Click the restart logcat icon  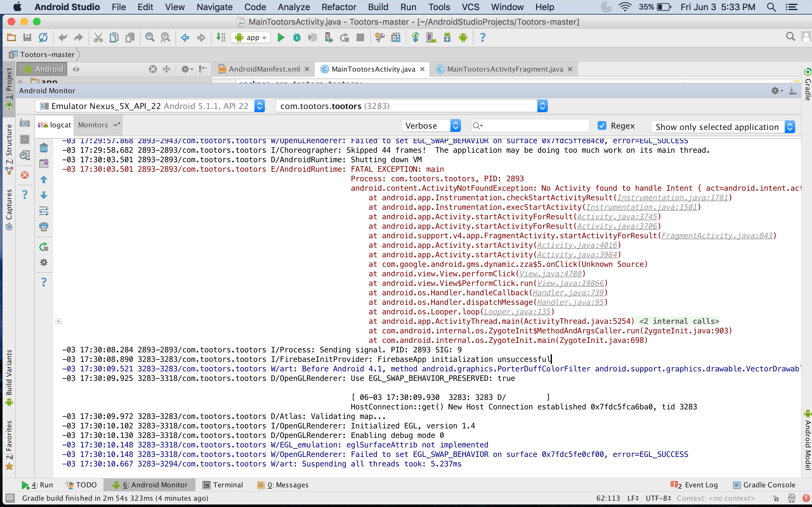[x=44, y=247]
